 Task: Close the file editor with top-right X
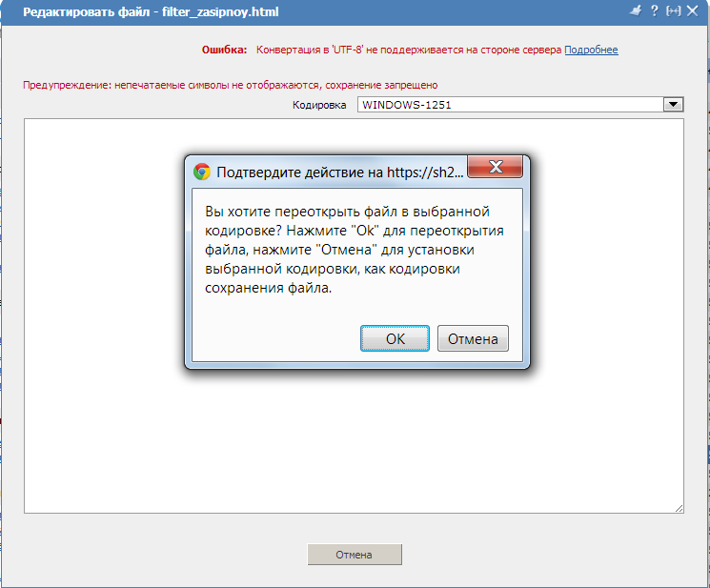pos(692,10)
